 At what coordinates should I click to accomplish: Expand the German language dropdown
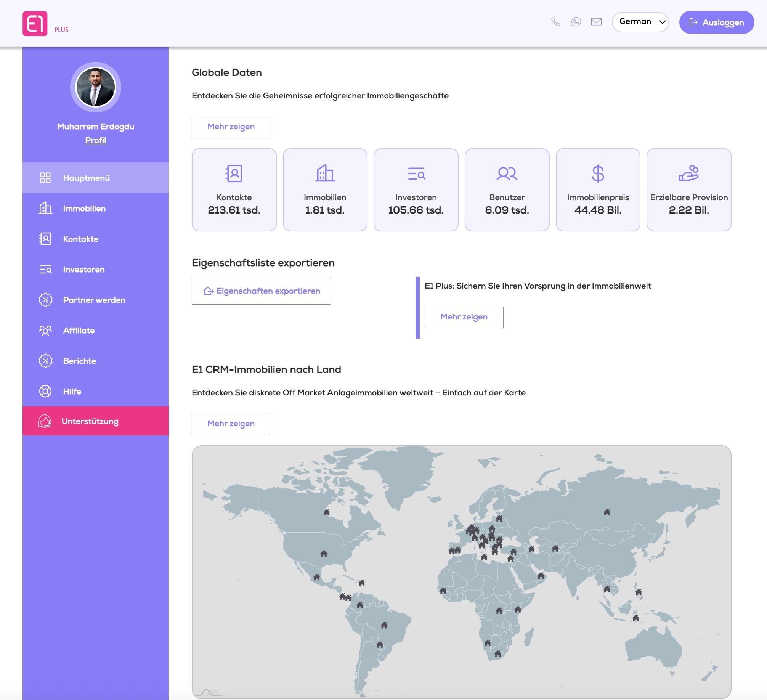point(640,22)
